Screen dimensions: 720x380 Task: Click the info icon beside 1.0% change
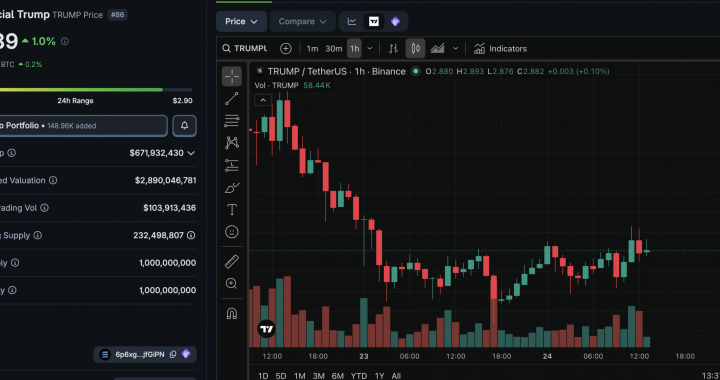pyautogui.click(x=65, y=41)
